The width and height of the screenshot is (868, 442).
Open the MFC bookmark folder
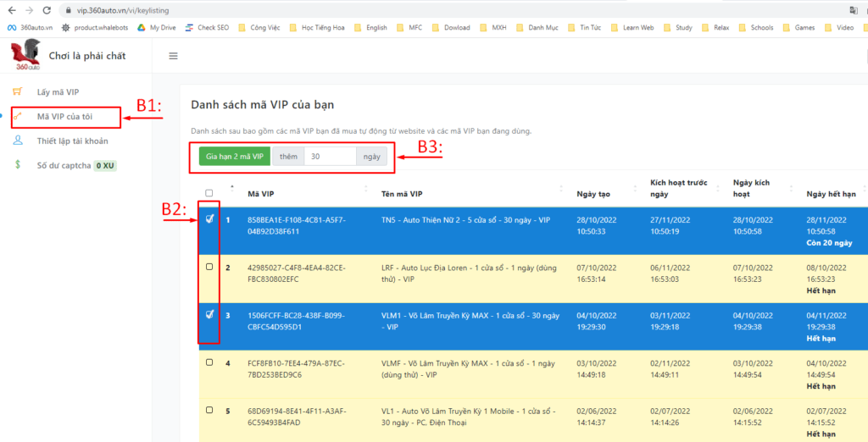(409, 27)
